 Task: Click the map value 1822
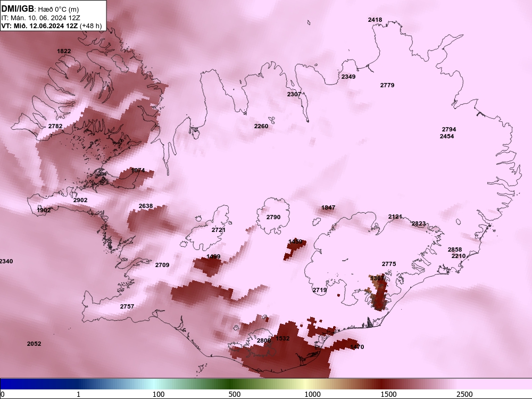(x=64, y=51)
